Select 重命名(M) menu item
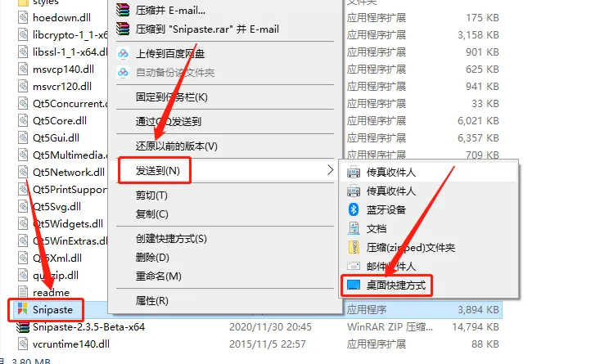 [159, 276]
